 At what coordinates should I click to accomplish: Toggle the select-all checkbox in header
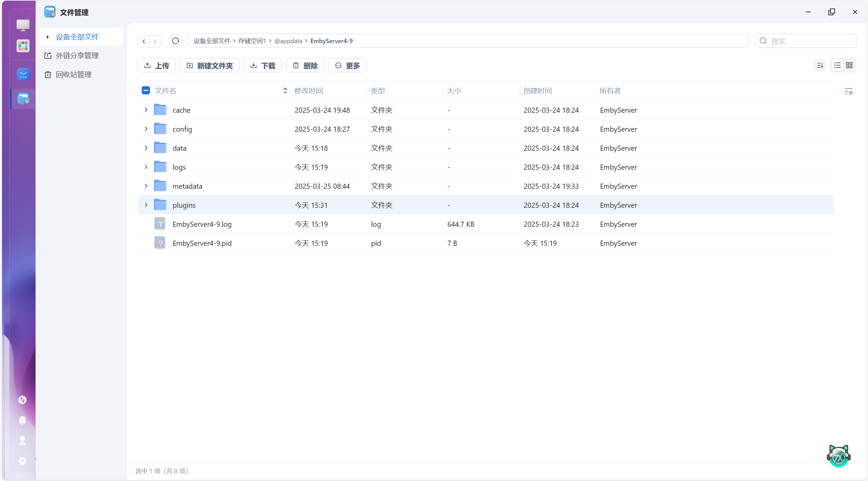point(146,90)
